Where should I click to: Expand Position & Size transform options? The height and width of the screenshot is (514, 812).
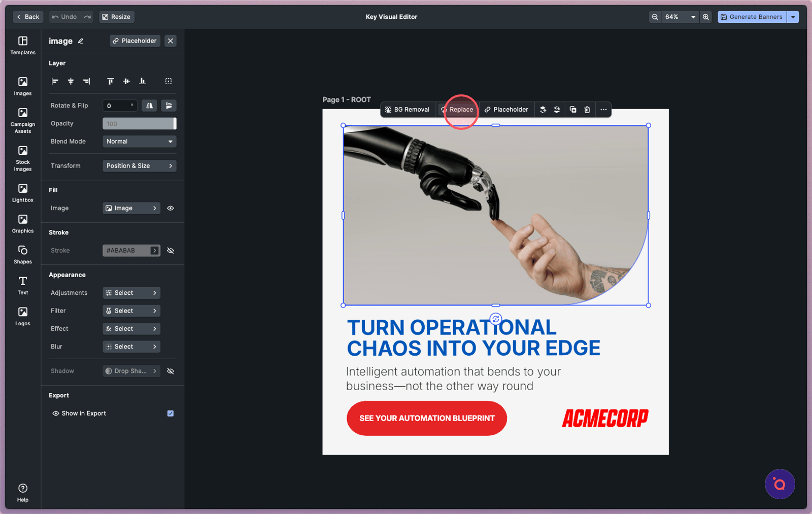click(x=139, y=166)
